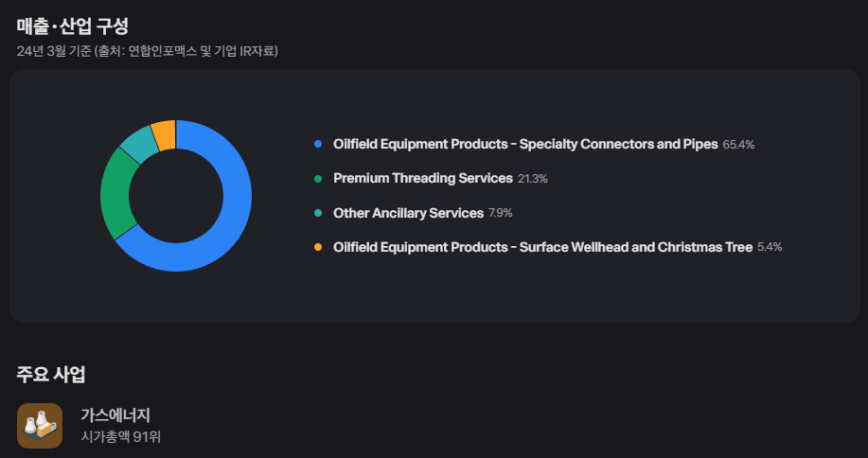Screen dimensions: 868x458
Task: Click the 7.9% value
Action: 501,214
